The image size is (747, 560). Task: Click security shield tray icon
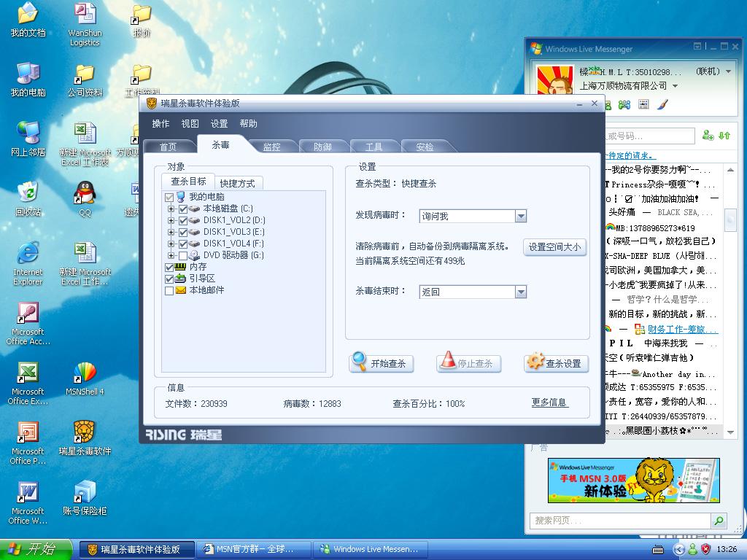coord(705,549)
